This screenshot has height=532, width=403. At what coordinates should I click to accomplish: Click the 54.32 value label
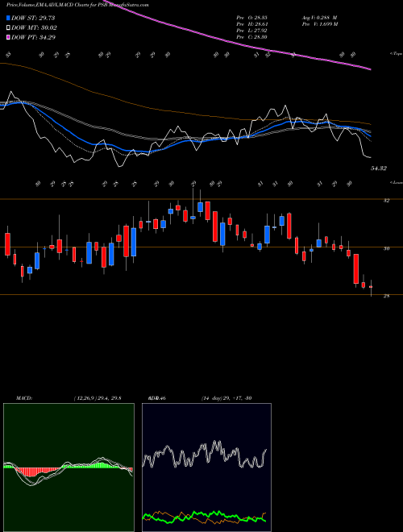[x=379, y=168]
